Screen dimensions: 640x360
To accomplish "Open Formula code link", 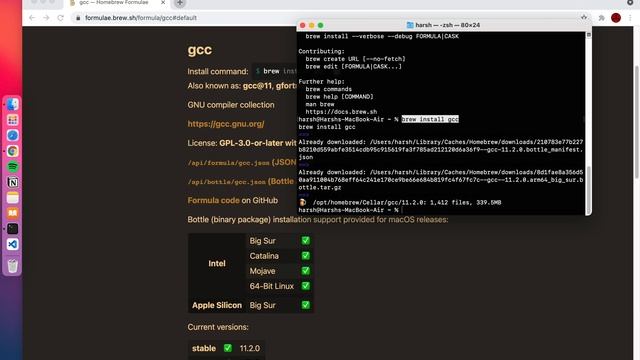I will (213, 200).
